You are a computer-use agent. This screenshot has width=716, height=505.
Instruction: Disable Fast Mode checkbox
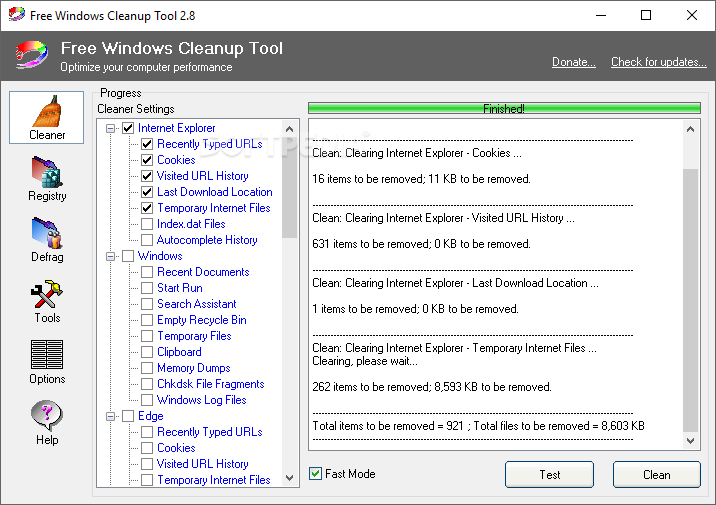(x=316, y=473)
